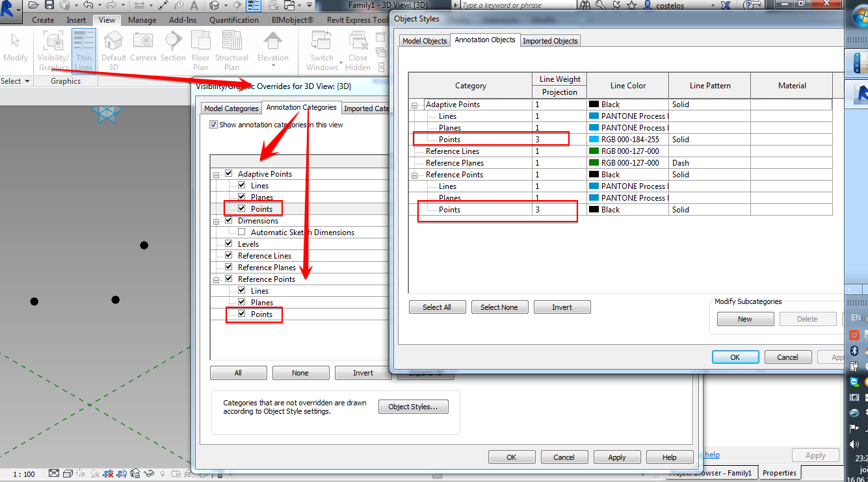Viewport: 868px width, 482px height.
Task: Select the Default 3D view tool
Action: point(113,45)
